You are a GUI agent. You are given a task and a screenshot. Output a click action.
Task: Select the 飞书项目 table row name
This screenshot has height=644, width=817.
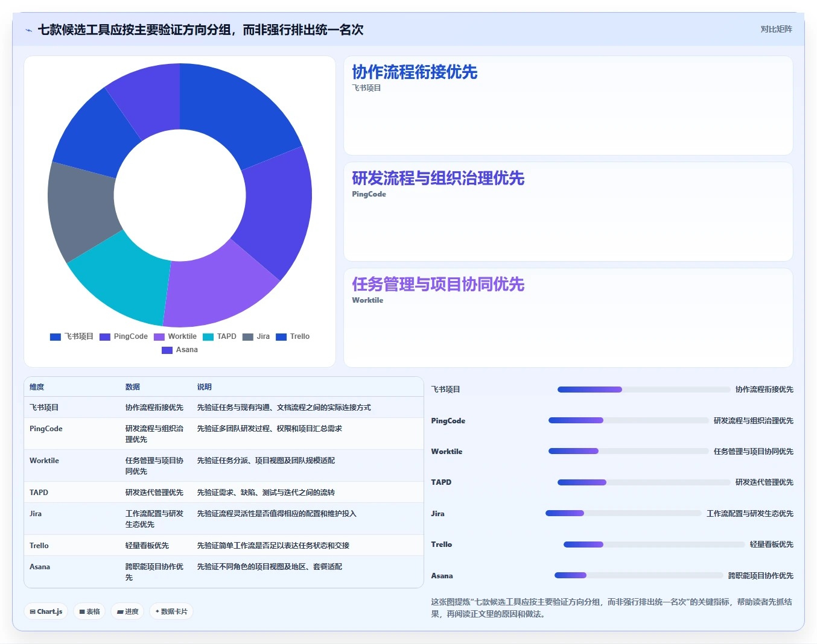tap(44, 408)
